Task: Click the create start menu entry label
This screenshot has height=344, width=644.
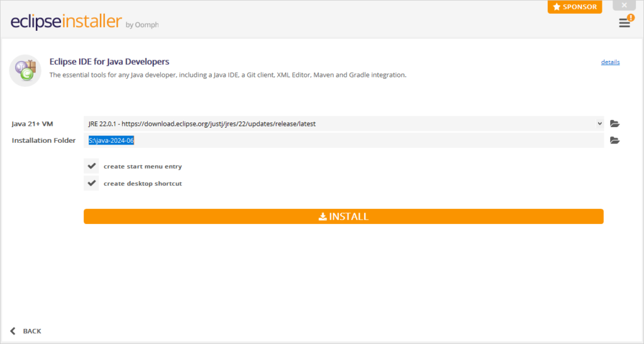Action: [143, 166]
